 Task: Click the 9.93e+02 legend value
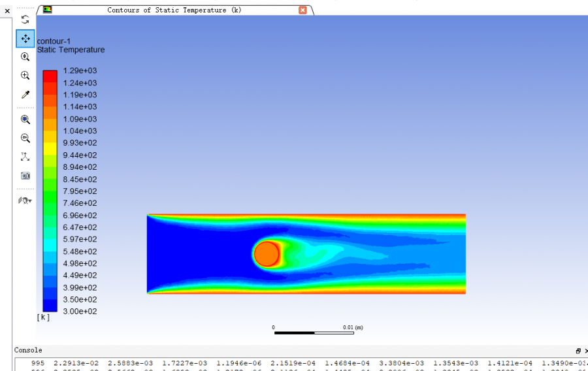80,143
